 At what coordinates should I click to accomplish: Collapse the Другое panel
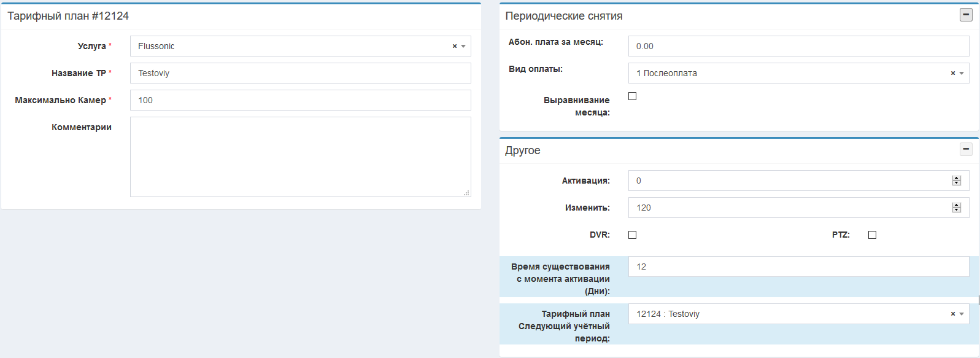click(x=966, y=149)
